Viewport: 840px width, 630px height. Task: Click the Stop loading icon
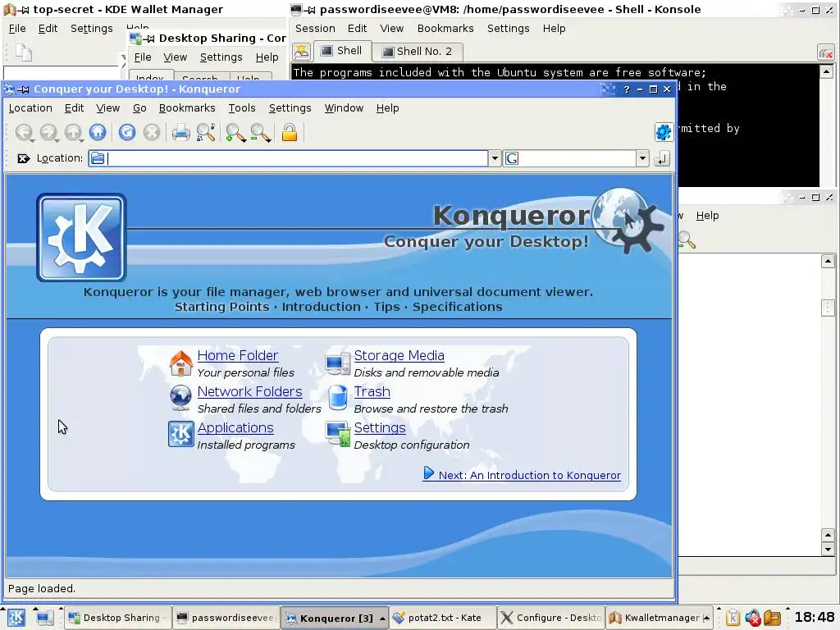pyautogui.click(x=152, y=132)
